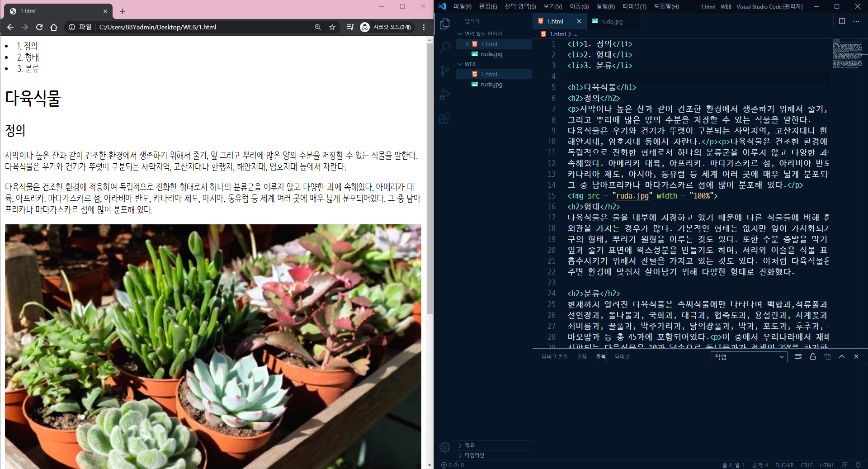The height and width of the screenshot is (469, 868).
Task: Open the Source Control view
Action: click(x=445, y=71)
